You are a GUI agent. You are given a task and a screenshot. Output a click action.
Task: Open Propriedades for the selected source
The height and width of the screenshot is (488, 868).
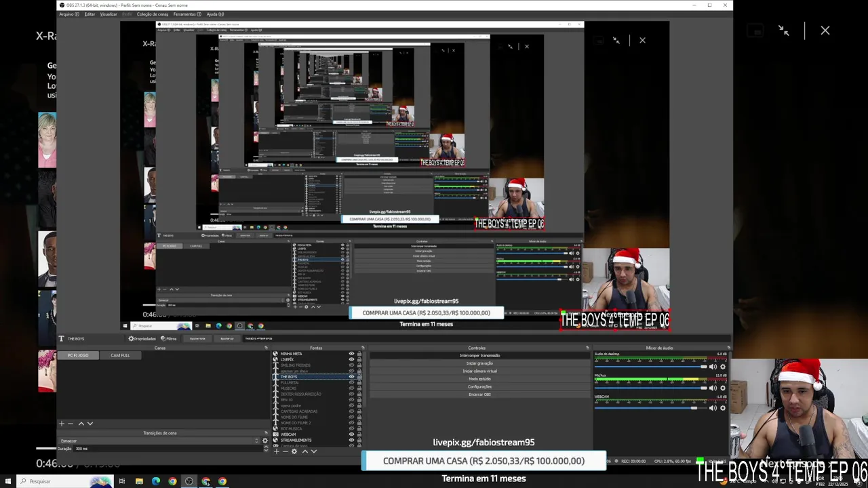[x=142, y=339]
